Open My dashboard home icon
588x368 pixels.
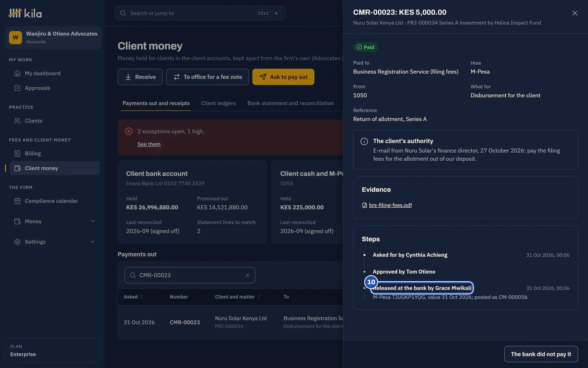tap(17, 73)
